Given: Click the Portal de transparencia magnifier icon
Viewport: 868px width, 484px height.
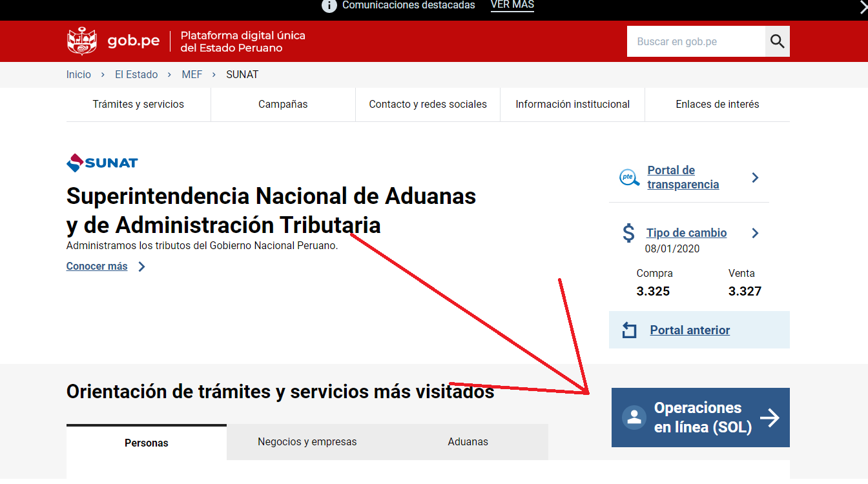Looking at the screenshot, I should tap(629, 177).
